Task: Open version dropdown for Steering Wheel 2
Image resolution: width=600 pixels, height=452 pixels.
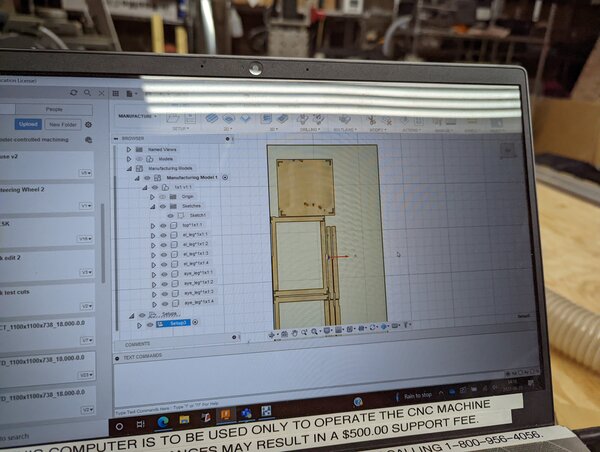Action: tap(85, 206)
